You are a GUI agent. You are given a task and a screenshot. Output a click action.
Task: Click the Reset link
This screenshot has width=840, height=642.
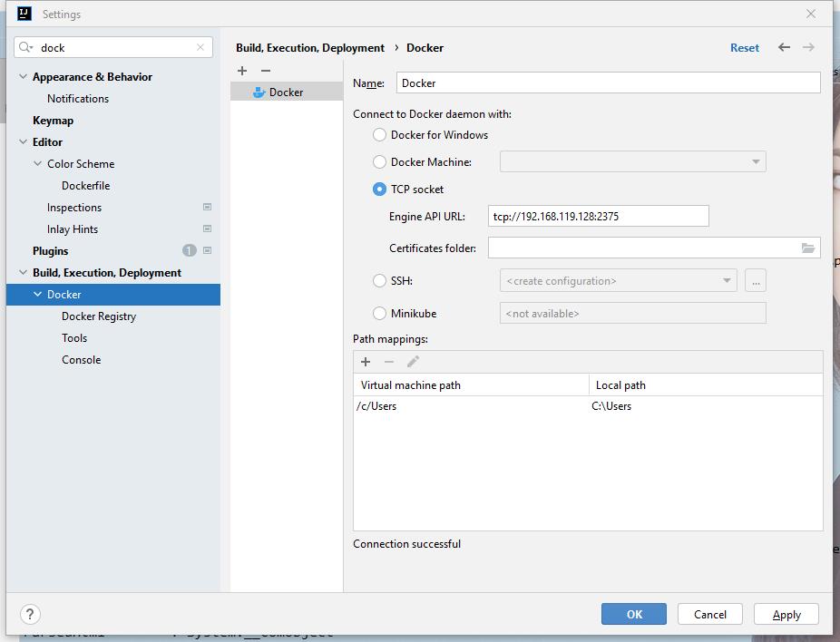[x=745, y=48]
